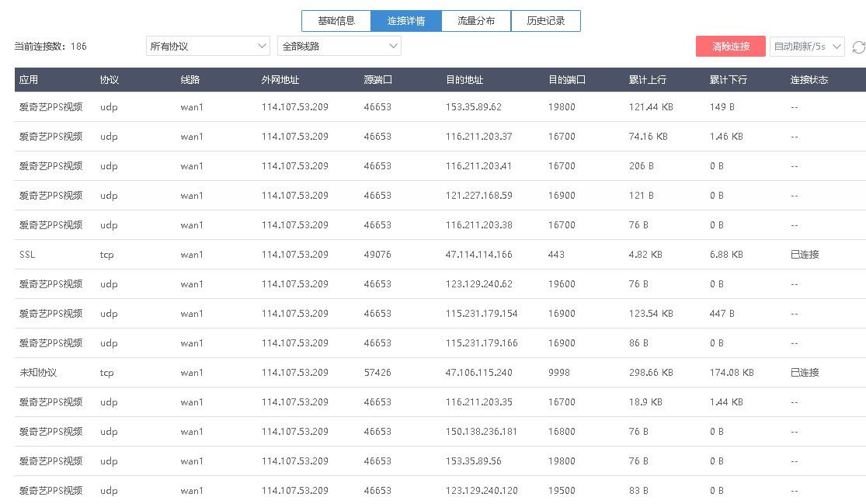
Task: Click 已连接 status in the 未知协议 row
Action: point(805,373)
